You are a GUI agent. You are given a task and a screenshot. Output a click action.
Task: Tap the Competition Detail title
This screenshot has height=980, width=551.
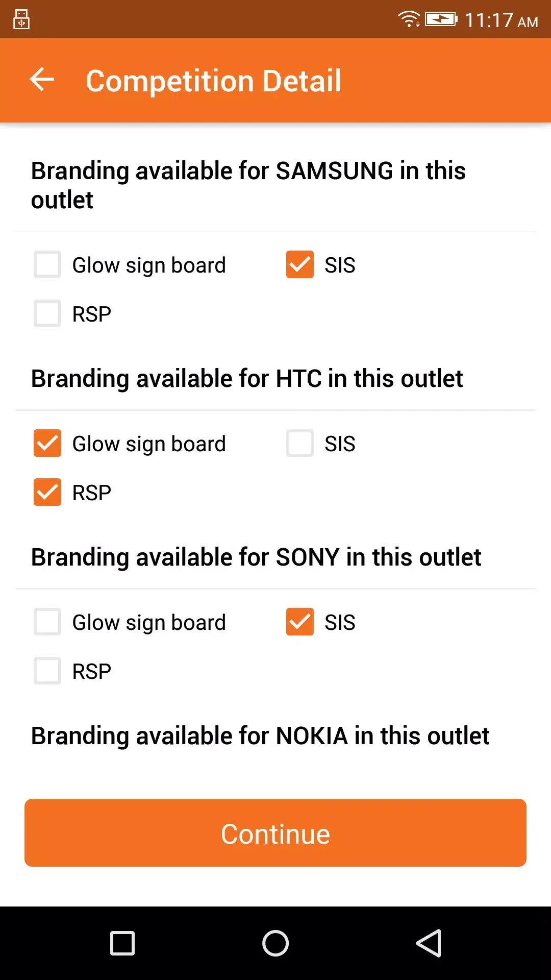click(x=213, y=81)
